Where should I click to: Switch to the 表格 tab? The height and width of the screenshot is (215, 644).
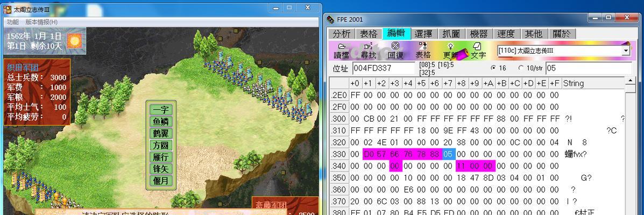pos(369,34)
